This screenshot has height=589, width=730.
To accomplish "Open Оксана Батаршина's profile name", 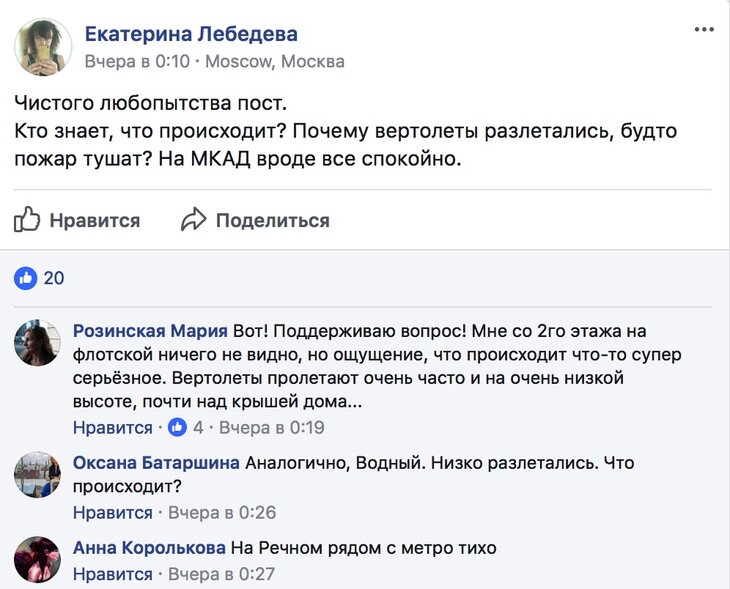I will click(156, 463).
